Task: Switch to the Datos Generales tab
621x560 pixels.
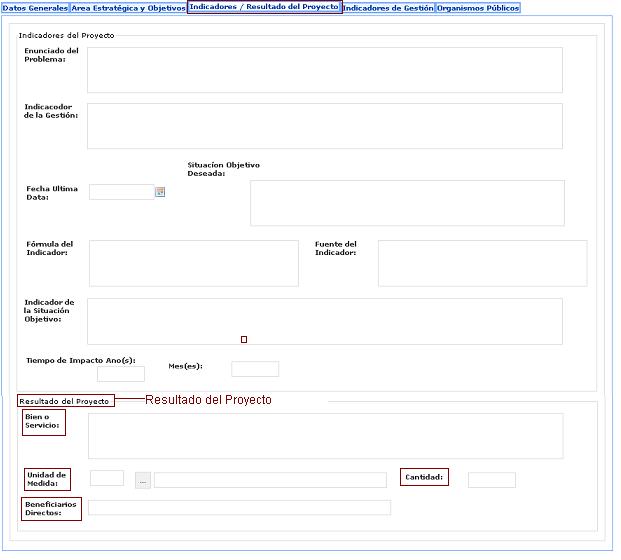Action: pos(35,8)
